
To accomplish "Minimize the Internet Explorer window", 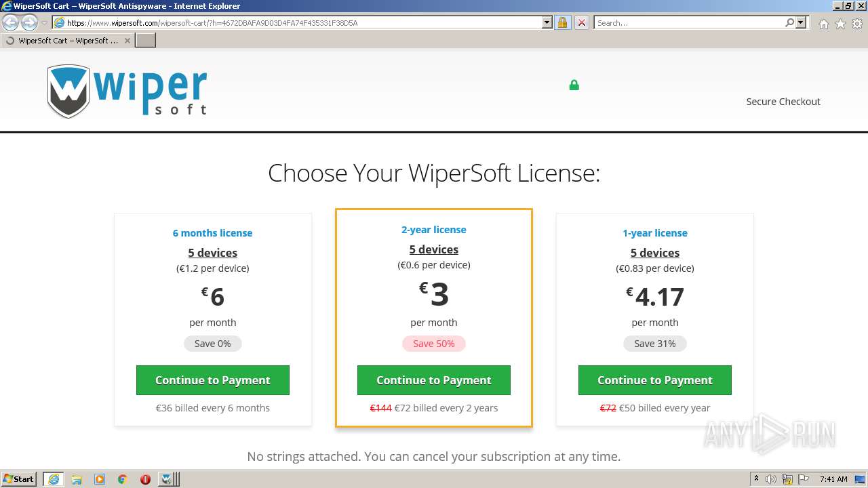I will (x=838, y=5).
